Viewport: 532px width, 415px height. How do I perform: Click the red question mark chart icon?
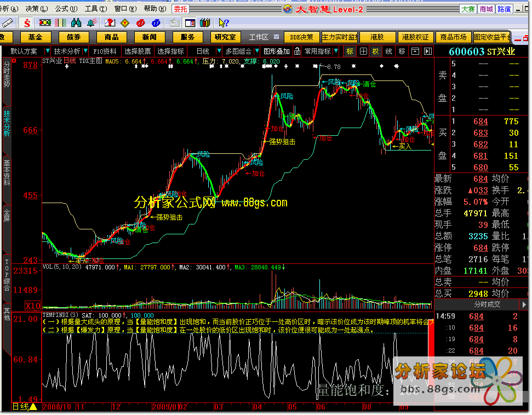[x=110, y=22]
